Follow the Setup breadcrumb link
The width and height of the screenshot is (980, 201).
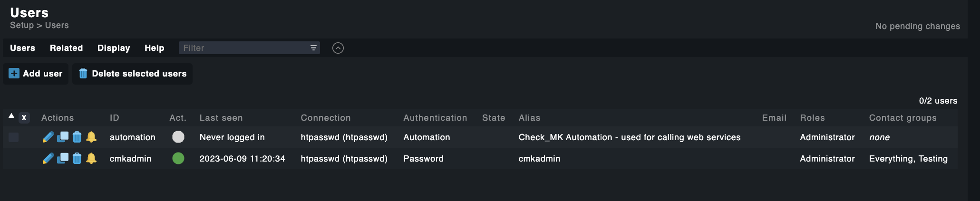pyautogui.click(x=22, y=25)
